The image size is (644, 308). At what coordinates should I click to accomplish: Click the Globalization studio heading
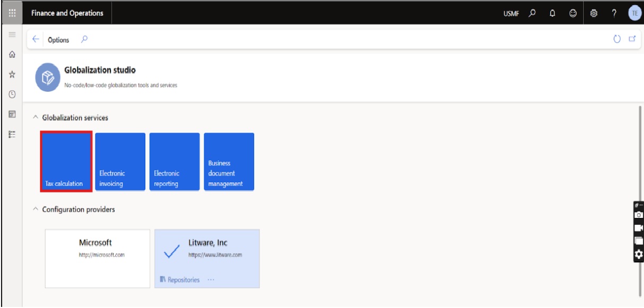coord(100,70)
